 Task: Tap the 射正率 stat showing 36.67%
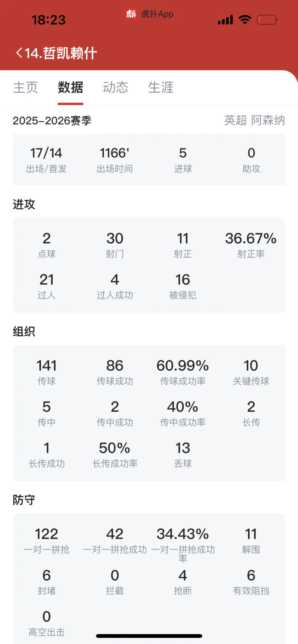251,245
